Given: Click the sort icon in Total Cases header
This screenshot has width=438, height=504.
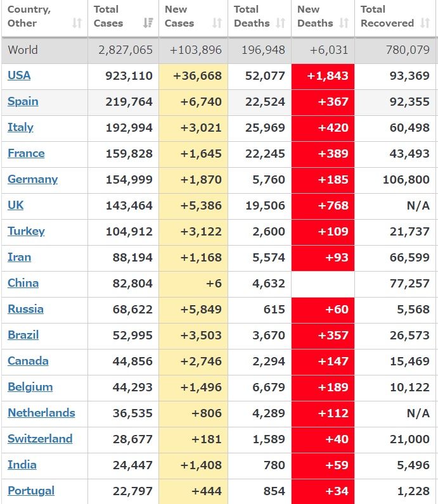Looking at the screenshot, I should coord(148,23).
